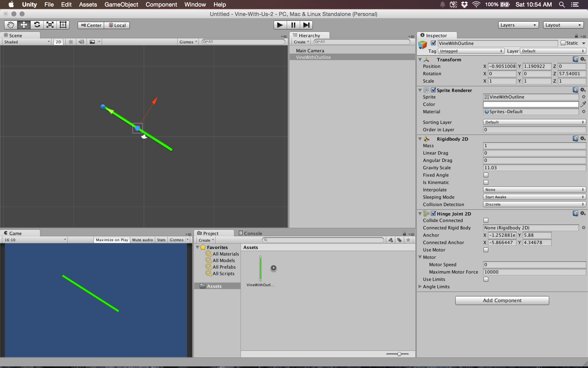Open Transform component gear settings
This screenshot has width=588, height=368.
click(583, 59)
